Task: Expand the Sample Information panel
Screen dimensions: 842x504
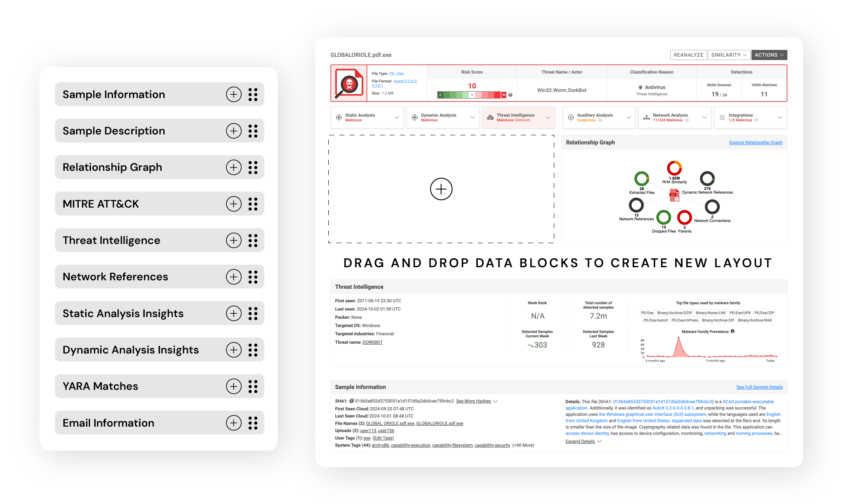Action: [x=234, y=94]
